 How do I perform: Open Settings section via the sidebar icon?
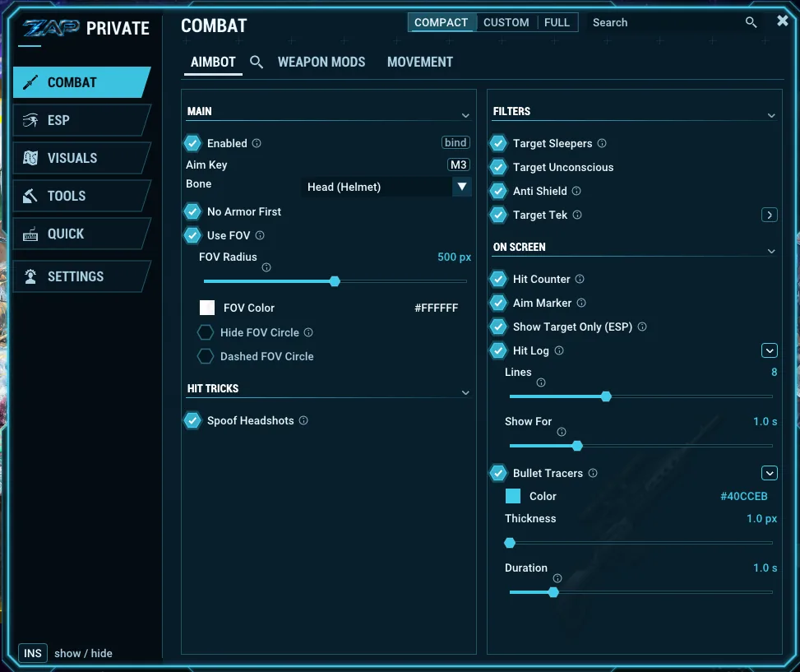[x=30, y=276]
